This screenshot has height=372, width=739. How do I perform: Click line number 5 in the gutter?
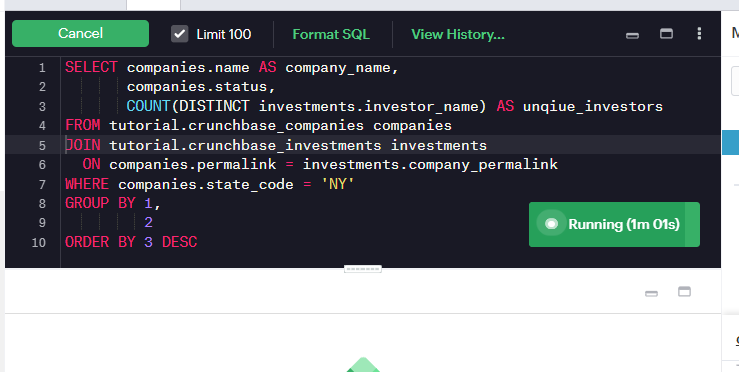click(42, 145)
